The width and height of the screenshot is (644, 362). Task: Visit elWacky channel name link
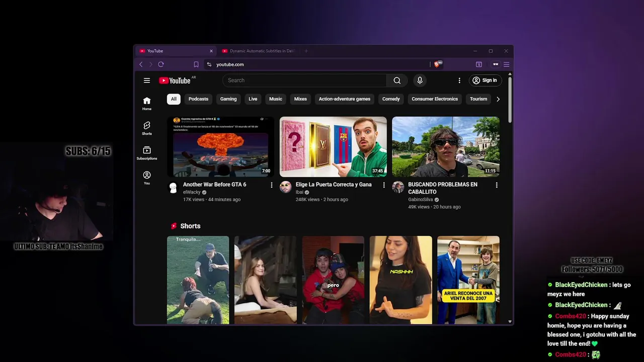coord(192,192)
